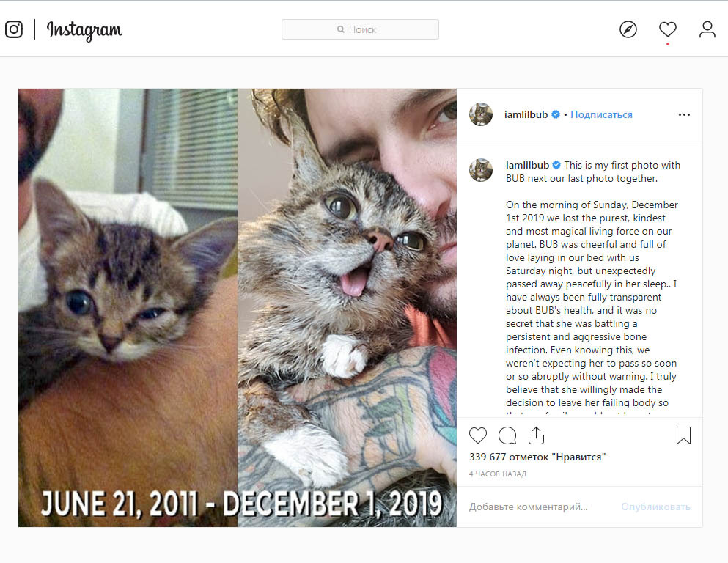The height and width of the screenshot is (563, 728).
Task: Save the post with the bookmark icon
Action: 683,435
